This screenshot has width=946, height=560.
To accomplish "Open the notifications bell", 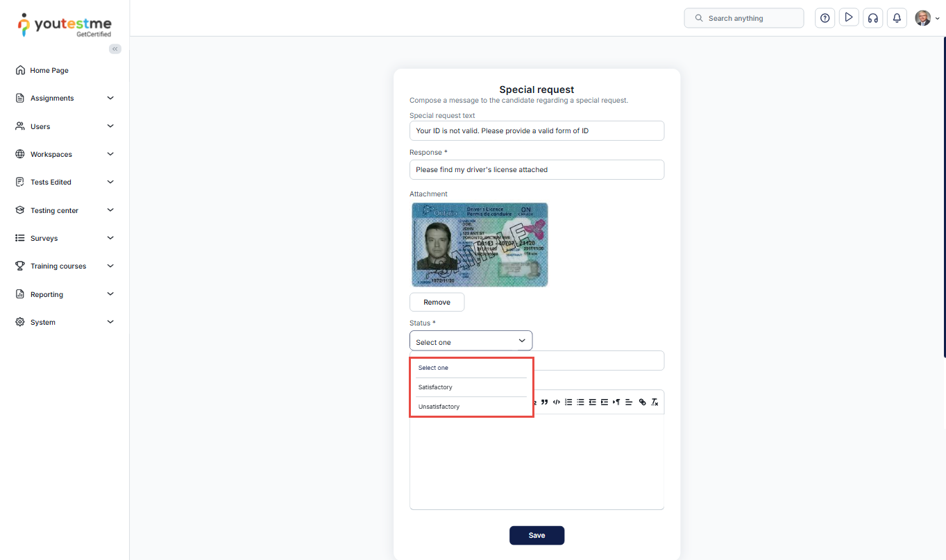I will (x=897, y=18).
